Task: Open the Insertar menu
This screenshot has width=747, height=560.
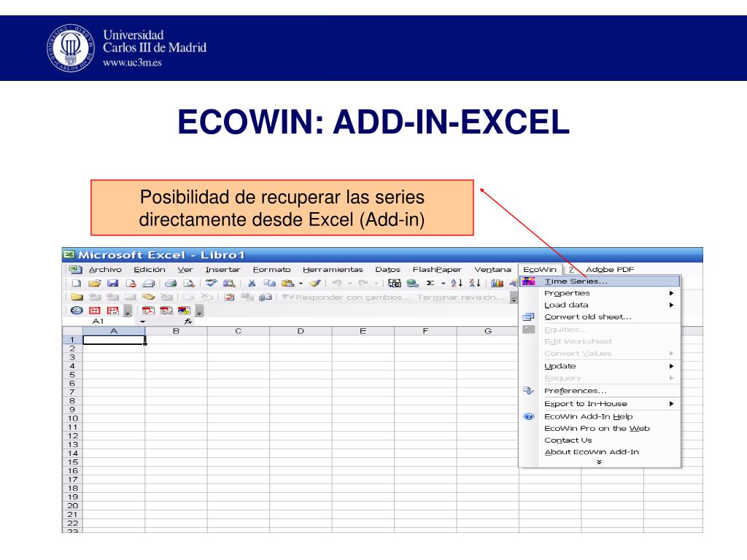Action: pyautogui.click(x=223, y=270)
